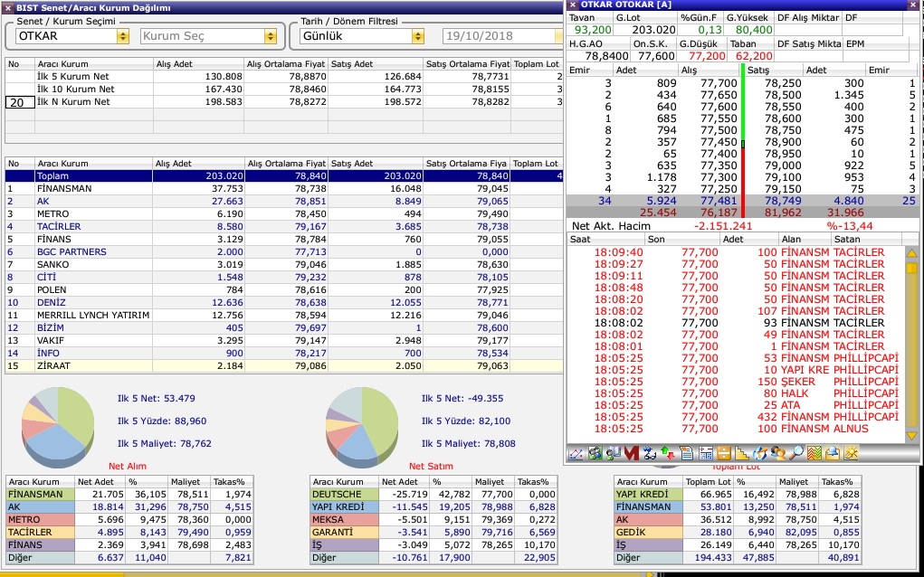Select the POLEN broker row

pos(284,290)
